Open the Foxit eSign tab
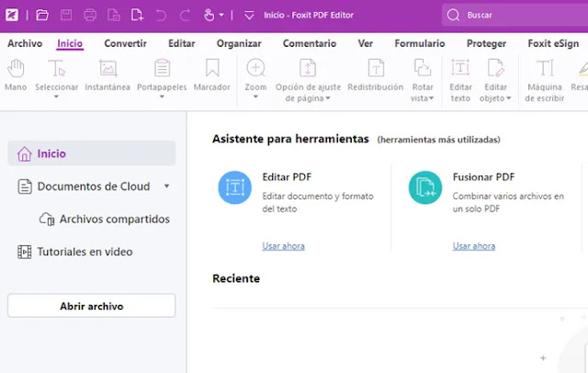 coord(553,43)
